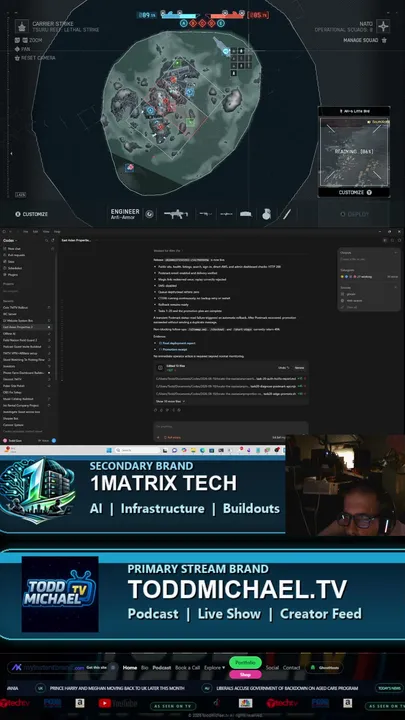
Task: Open the Final deployment report link
Action: click(x=179, y=343)
